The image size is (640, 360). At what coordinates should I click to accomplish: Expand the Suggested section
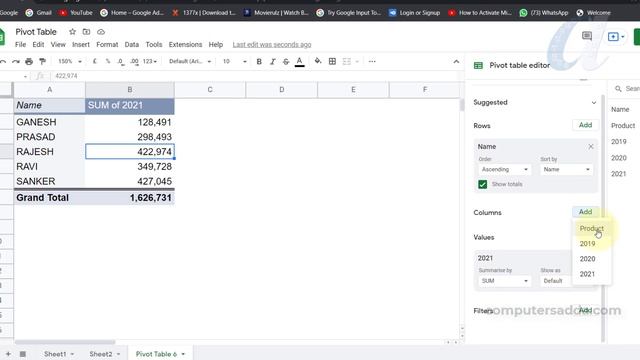(594, 102)
